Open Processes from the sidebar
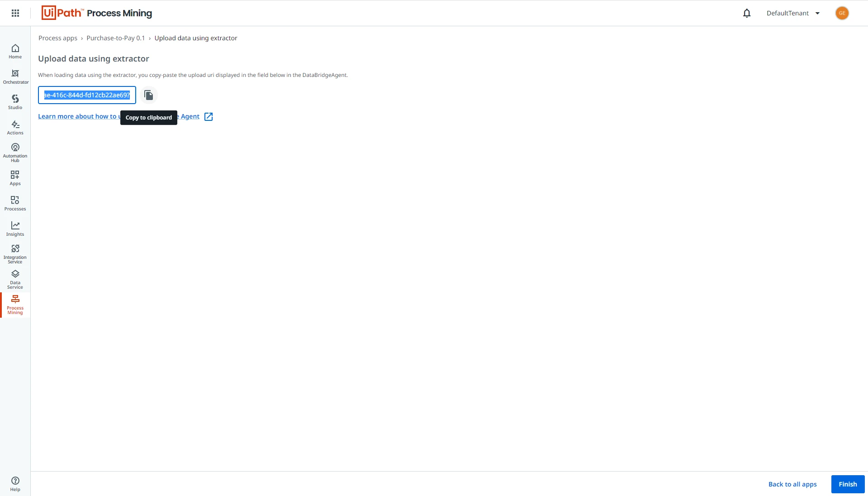 [x=15, y=204]
